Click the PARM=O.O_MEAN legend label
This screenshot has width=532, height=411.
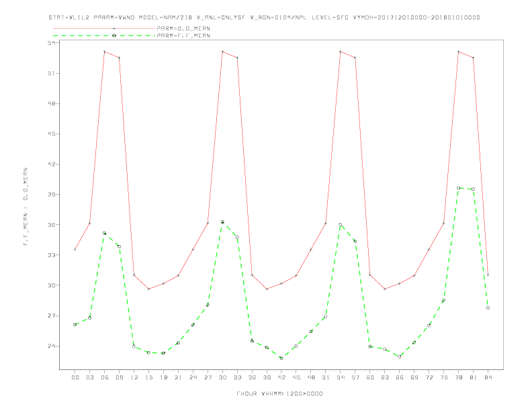[183, 28]
